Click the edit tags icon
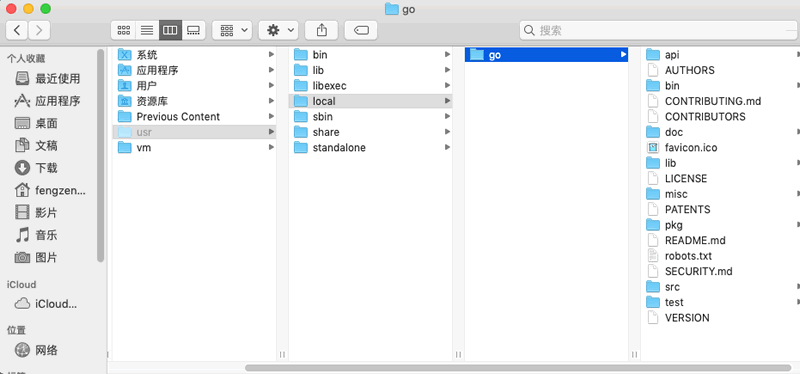Screen dimensions: 800x374 click(x=361, y=31)
